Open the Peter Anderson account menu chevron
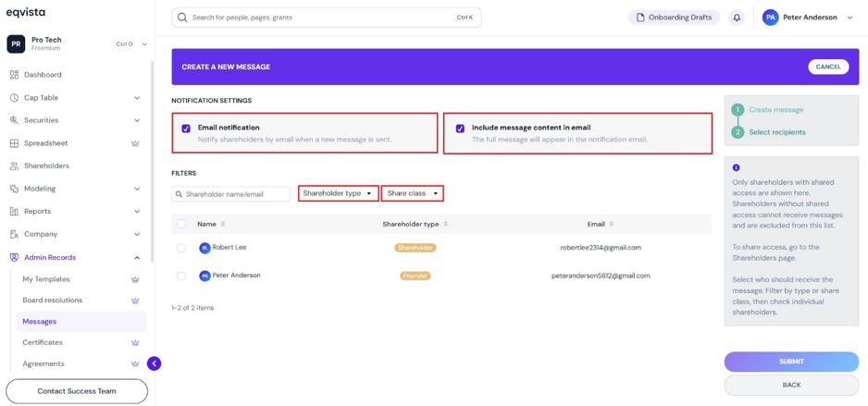868x406 pixels. click(850, 18)
